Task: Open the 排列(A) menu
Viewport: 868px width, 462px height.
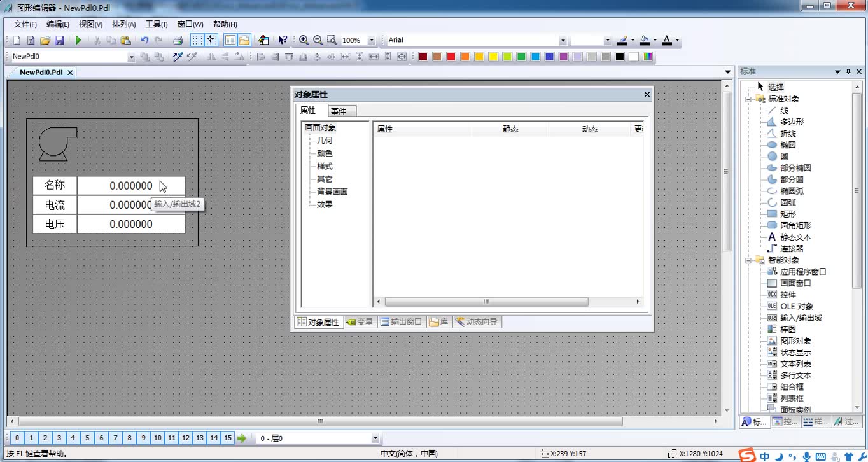Action: pos(123,24)
